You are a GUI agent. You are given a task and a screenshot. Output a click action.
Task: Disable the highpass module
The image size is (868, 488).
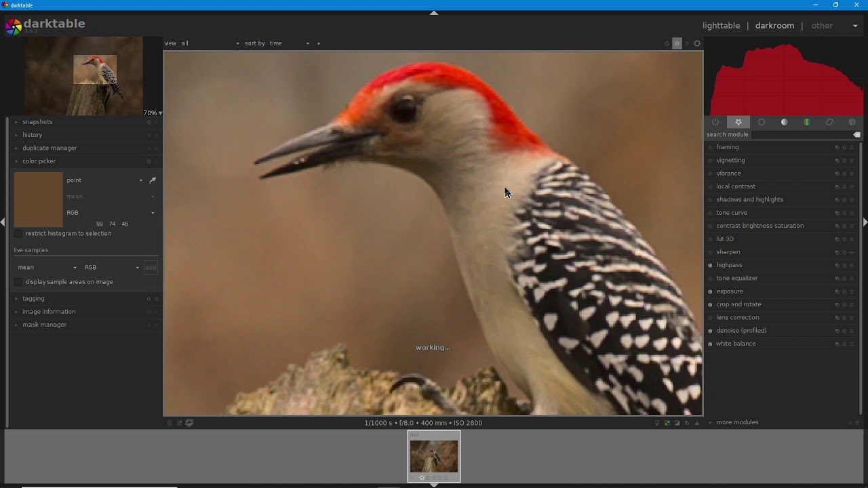point(710,266)
